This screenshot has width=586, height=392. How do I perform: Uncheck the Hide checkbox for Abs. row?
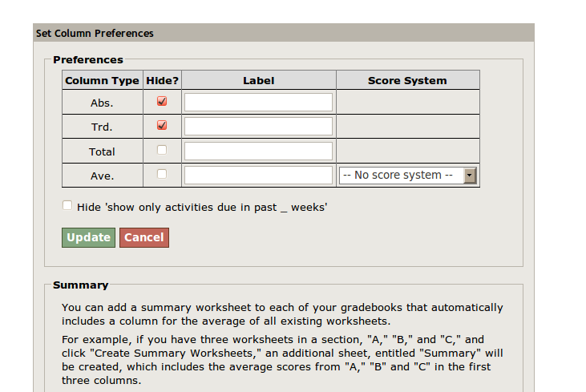pos(162,102)
